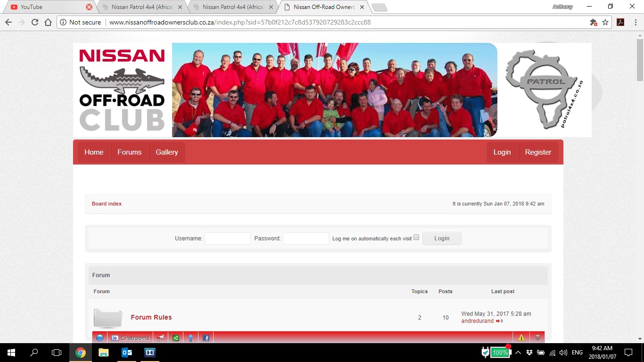The height and width of the screenshot is (362, 644).
Task: Click the page vertical scrollbar thumb
Action: click(x=640, y=60)
